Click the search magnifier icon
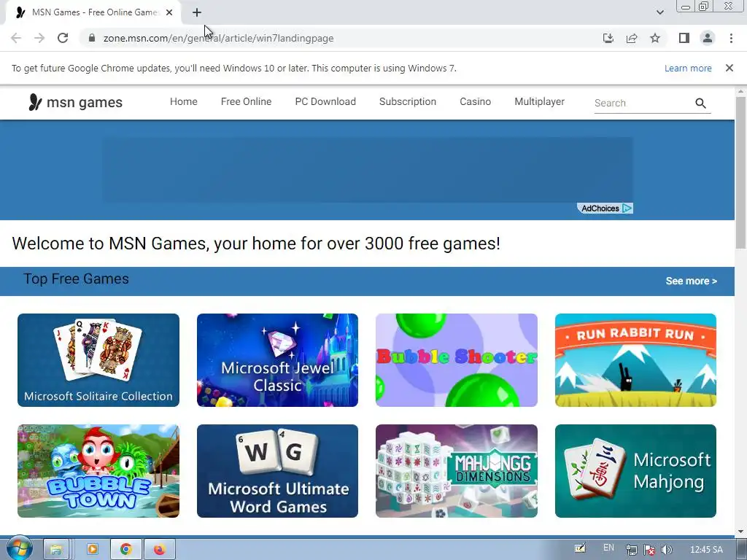The image size is (747, 560). tap(700, 103)
